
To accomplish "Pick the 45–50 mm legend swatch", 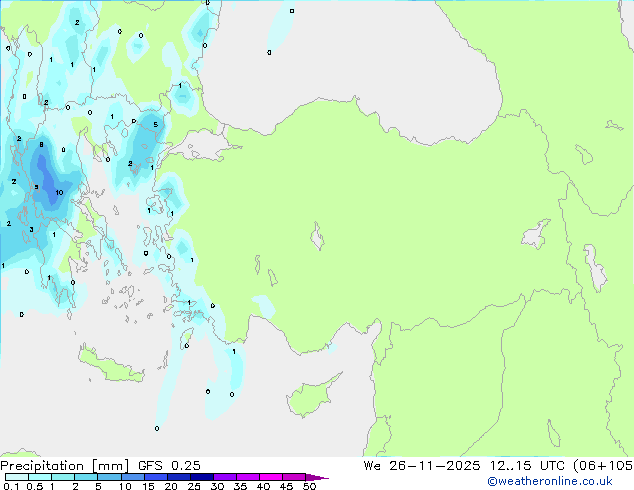I will (x=294, y=477).
